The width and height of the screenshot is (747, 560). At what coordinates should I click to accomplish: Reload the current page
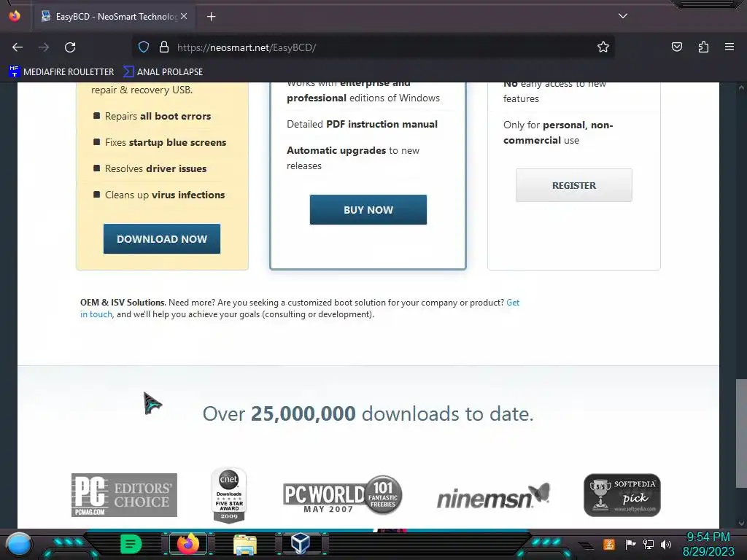click(x=70, y=47)
